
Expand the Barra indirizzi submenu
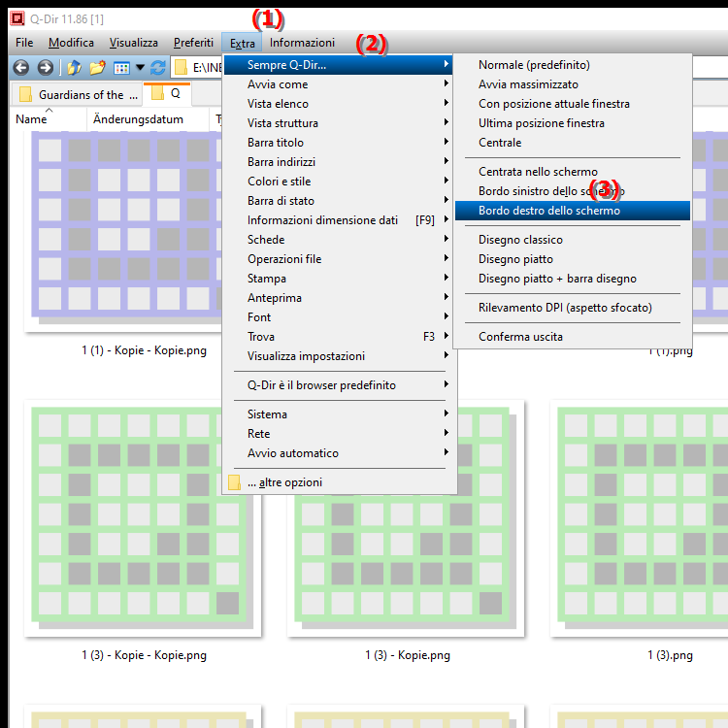339,162
